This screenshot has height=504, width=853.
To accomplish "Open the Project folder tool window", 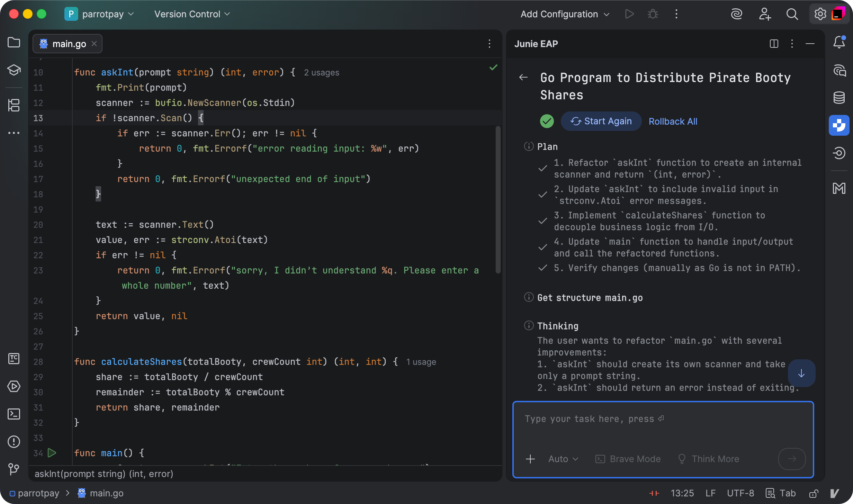I will coord(14,43).
